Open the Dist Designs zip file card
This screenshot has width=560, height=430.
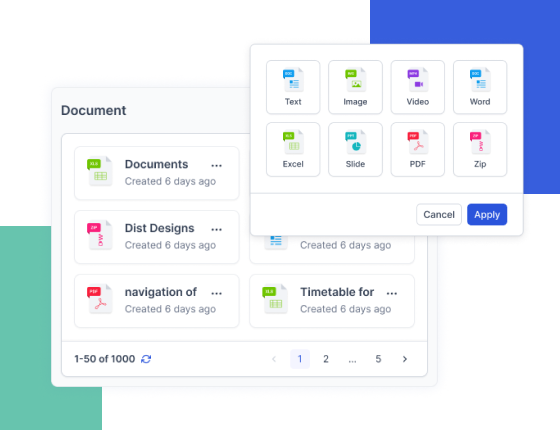pyautogui.click(x=157, y=237)
